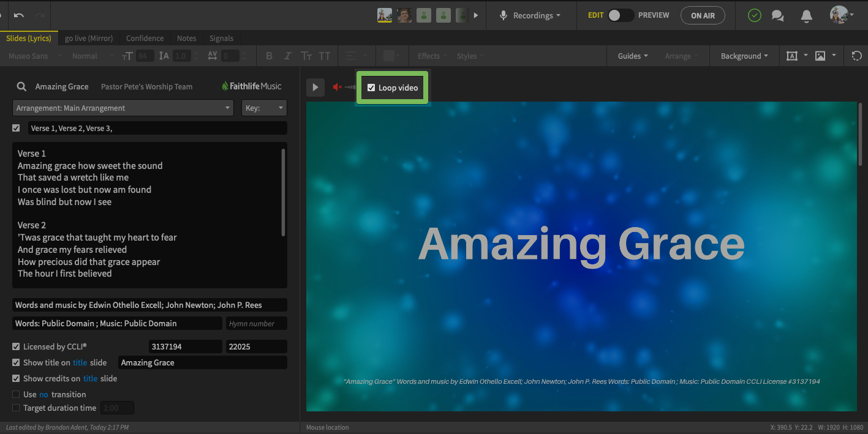Image resolution: width=868 pixels, height=434 pixels.
Task: Open the text color swatch
Action: (391, 56)
